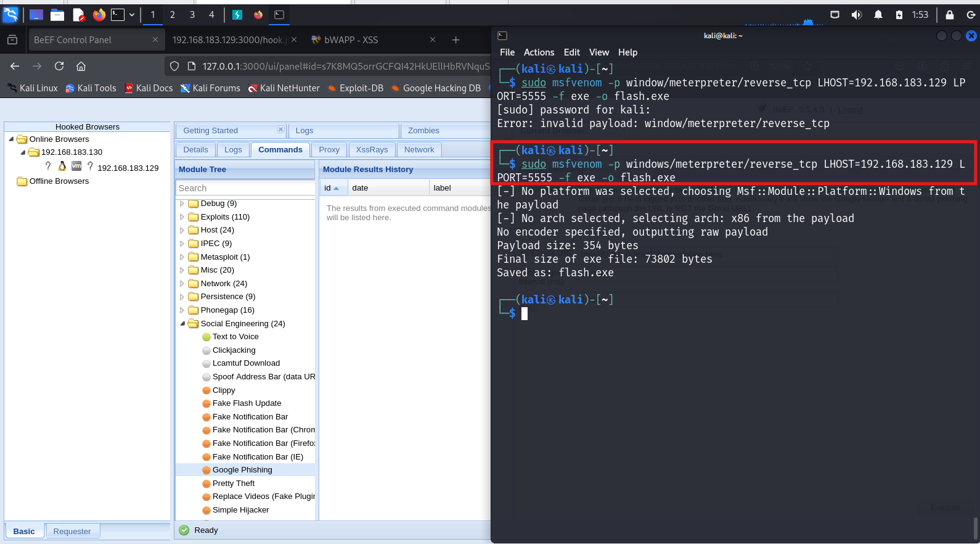Reload the current page

(59, 66)
